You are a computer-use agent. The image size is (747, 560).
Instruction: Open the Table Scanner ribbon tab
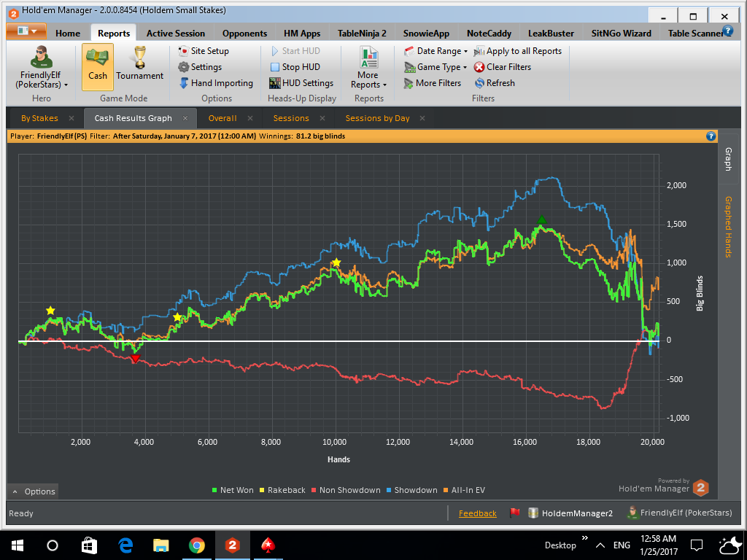click(695, 34)
